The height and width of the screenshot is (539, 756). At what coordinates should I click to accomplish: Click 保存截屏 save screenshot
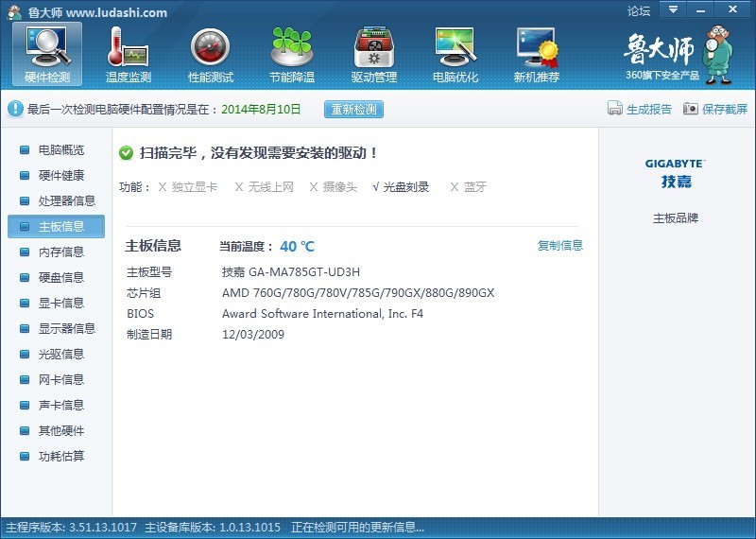[x=725, y=109]
